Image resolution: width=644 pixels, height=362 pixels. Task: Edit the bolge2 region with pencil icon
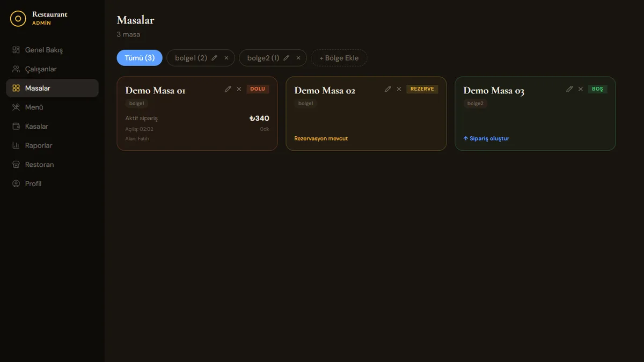pyautogui.click(x=287, y=58)
